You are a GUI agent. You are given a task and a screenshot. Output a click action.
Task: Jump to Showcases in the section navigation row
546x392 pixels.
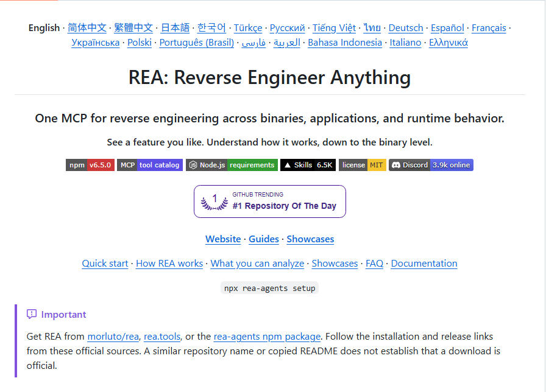[x=335, y=264]
